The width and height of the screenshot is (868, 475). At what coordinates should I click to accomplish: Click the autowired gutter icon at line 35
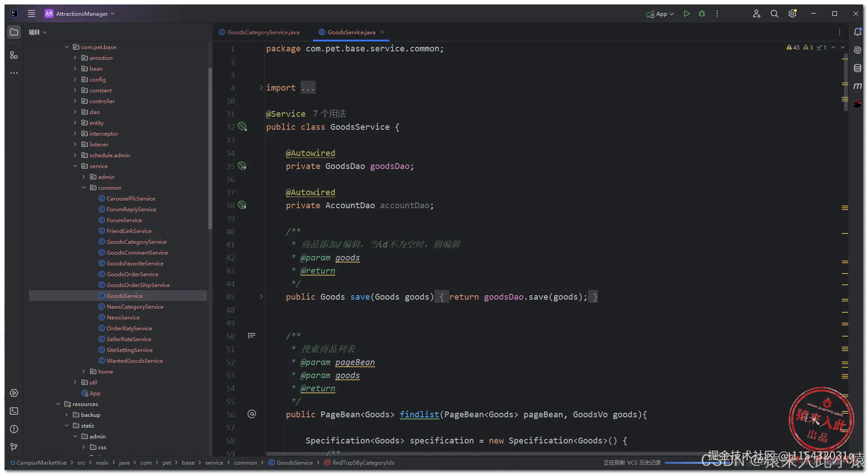click(x=242, y=166)
